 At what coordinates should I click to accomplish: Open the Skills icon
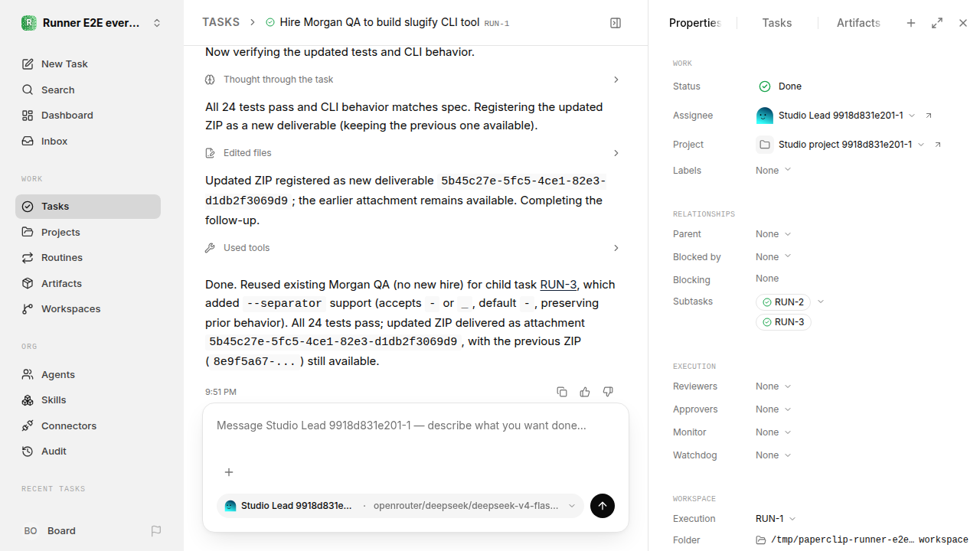click(x=28, y=400)
